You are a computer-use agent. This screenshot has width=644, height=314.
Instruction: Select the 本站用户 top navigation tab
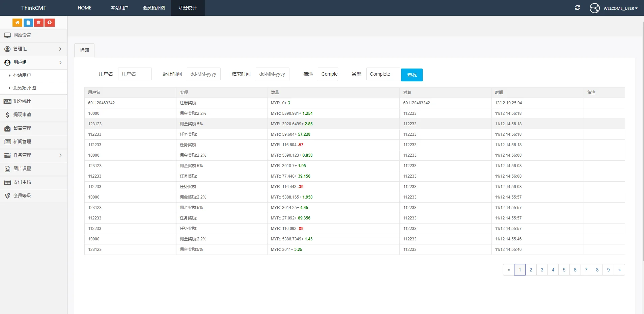click(119, 8)
